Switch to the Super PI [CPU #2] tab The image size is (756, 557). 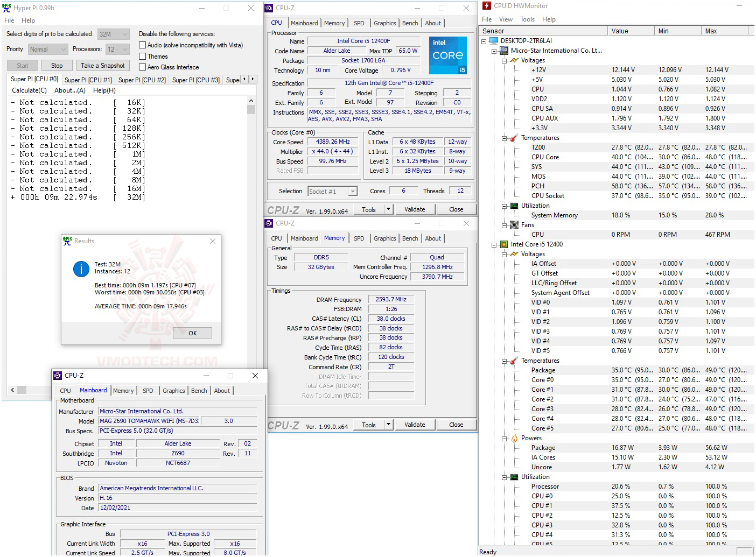pos(142,80)
